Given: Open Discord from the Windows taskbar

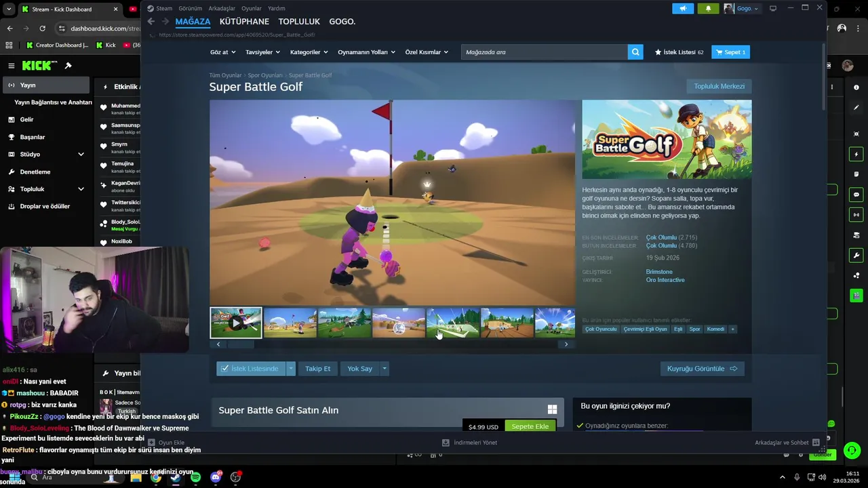Looking at the screenshot, I should [x=216, y=477].
